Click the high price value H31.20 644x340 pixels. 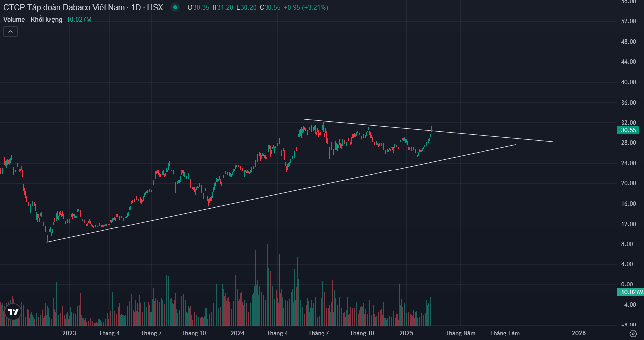tap(223, 7)
